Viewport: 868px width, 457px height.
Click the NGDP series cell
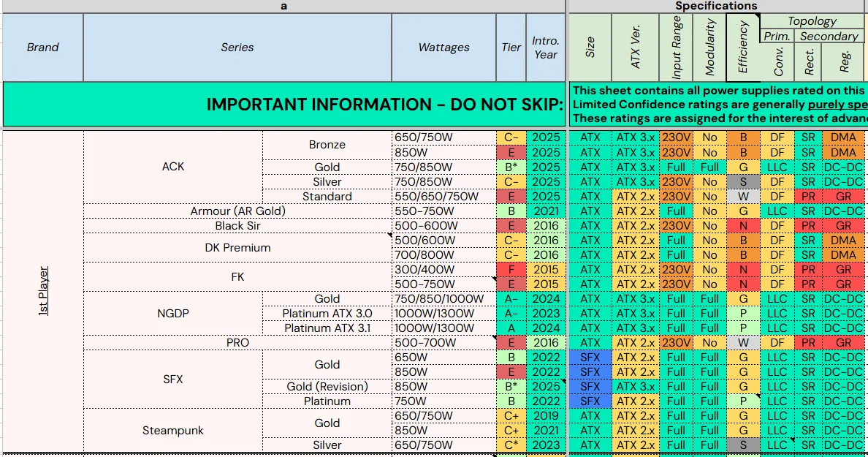coord(172,314)
